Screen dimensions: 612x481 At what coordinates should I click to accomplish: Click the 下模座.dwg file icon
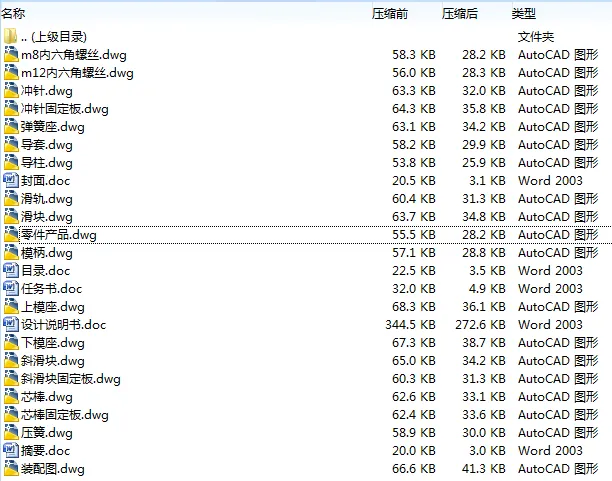click(x=11, y=342)
